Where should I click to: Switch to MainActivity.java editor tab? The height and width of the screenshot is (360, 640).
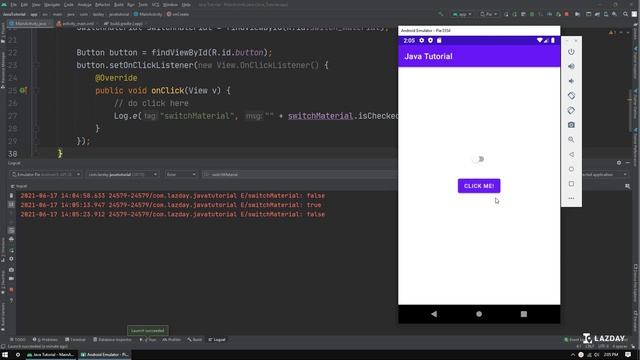[x=29, y=24]
